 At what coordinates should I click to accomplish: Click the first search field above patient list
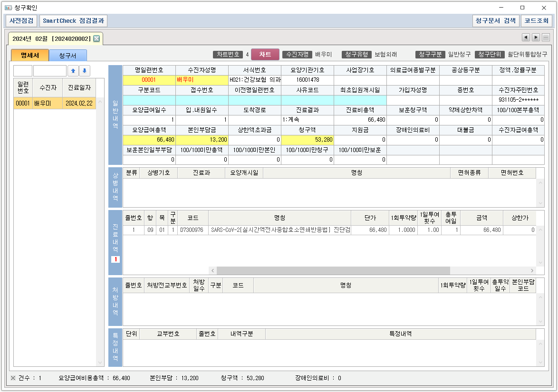[22, 71]
